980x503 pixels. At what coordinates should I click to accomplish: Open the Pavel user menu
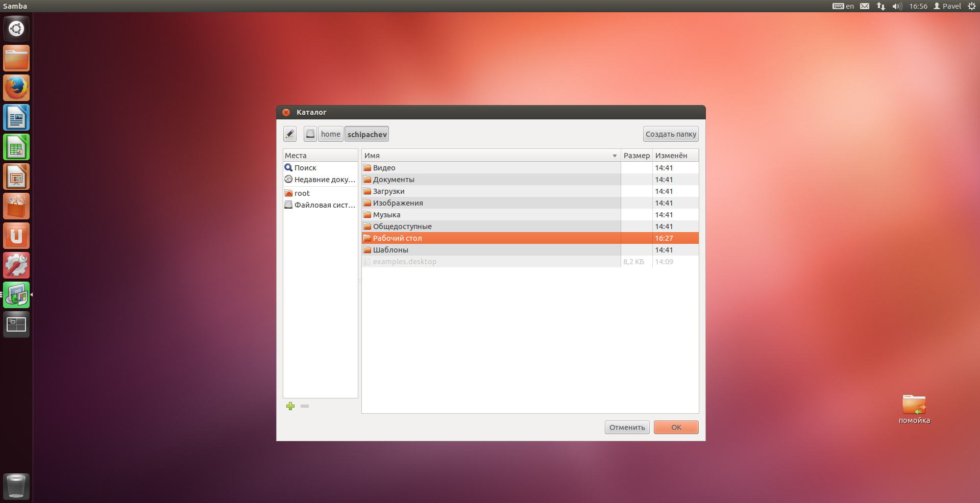tap(947, 6)
